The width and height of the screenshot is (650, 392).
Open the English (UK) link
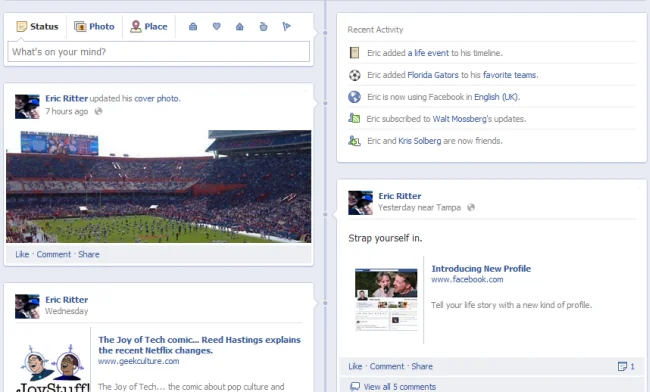tap(496, 97)
